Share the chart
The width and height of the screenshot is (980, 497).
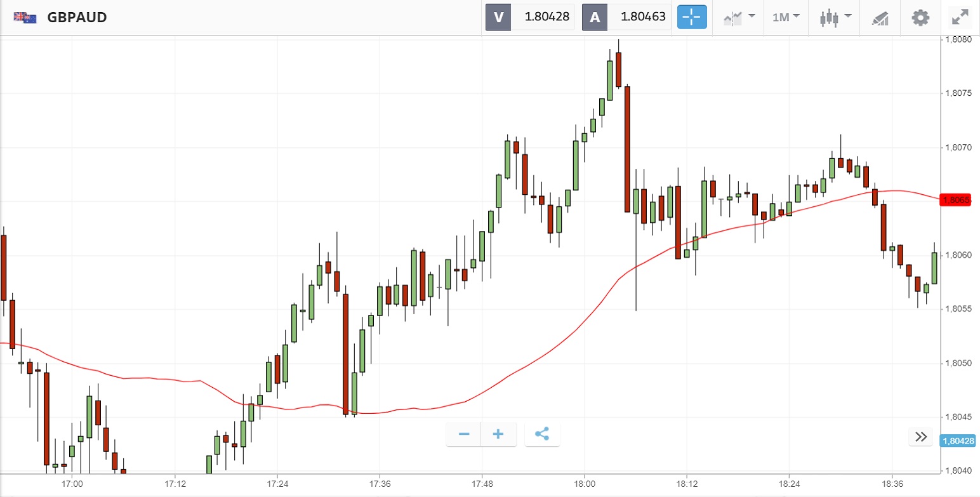[x=542, y=434]
